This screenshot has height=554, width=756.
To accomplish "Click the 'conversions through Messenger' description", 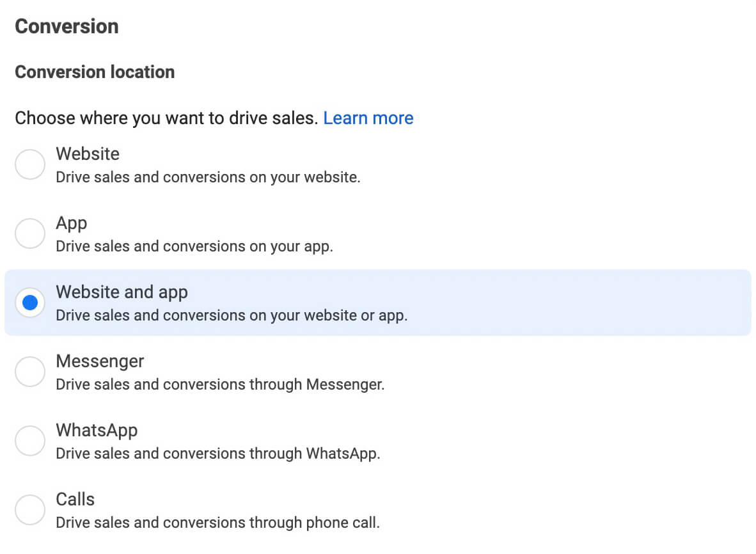I will click(x=220, y=384).
